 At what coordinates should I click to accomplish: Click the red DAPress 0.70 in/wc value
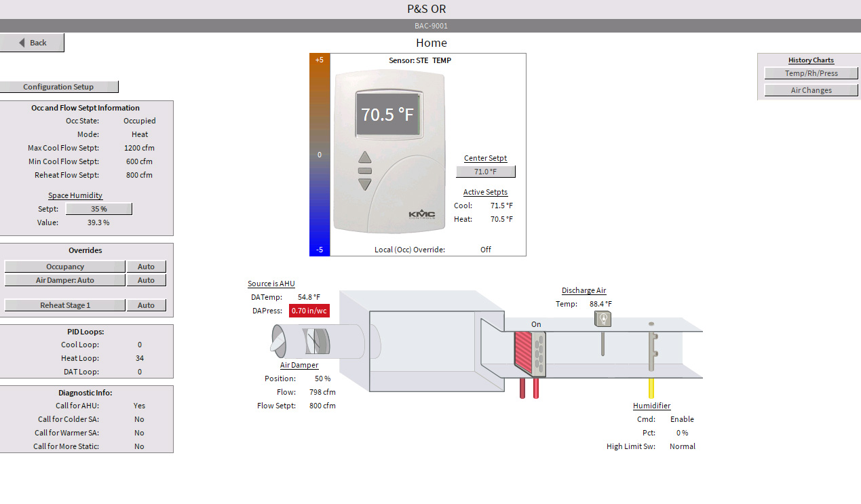pyautogui.click(x=309, y=311)
